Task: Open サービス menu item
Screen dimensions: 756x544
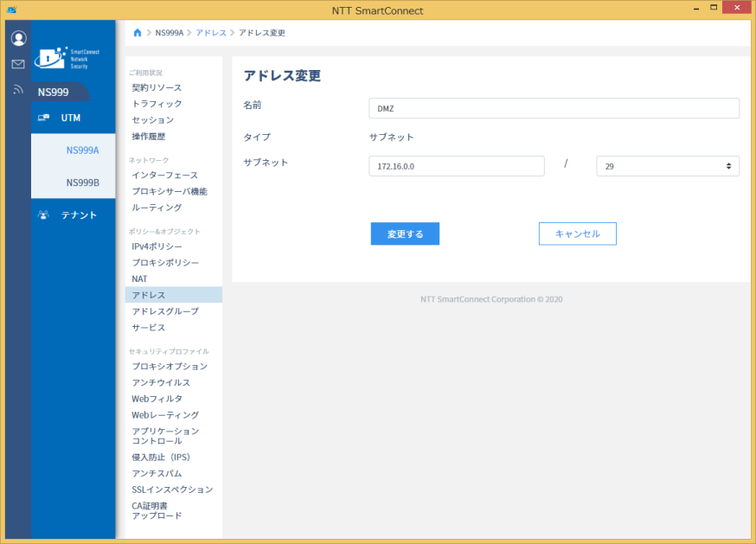Action: (149, 328)
